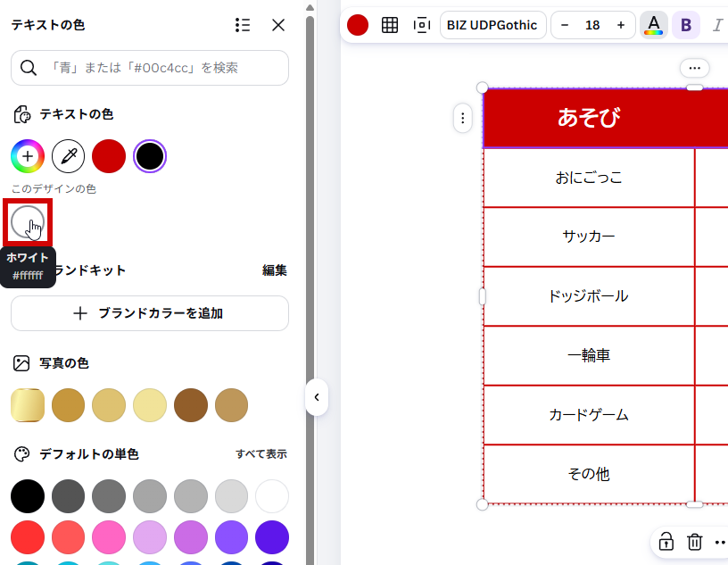Pick the dark golden photo color swatch
Image resolution: width=728 pixels, height=565 pixels.
(x=68, y=405)
